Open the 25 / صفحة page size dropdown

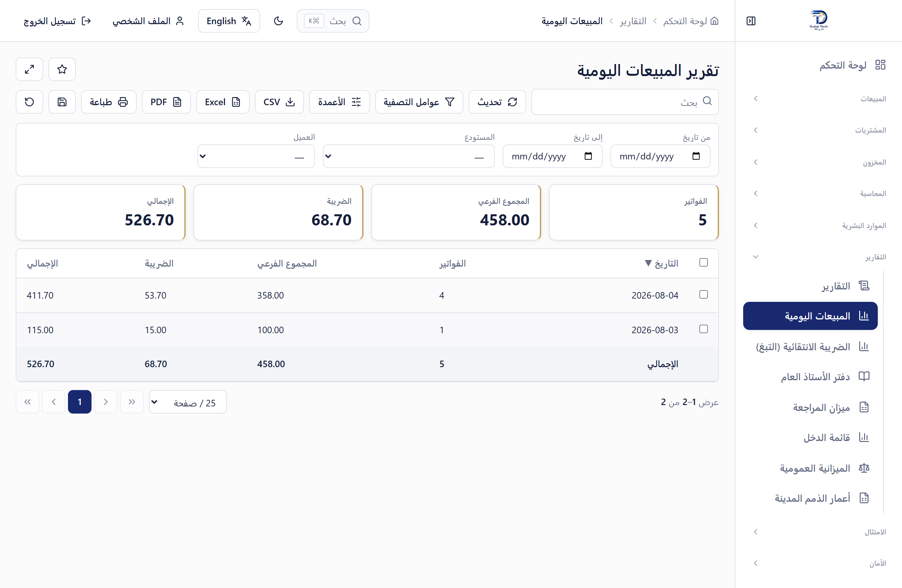188,402
